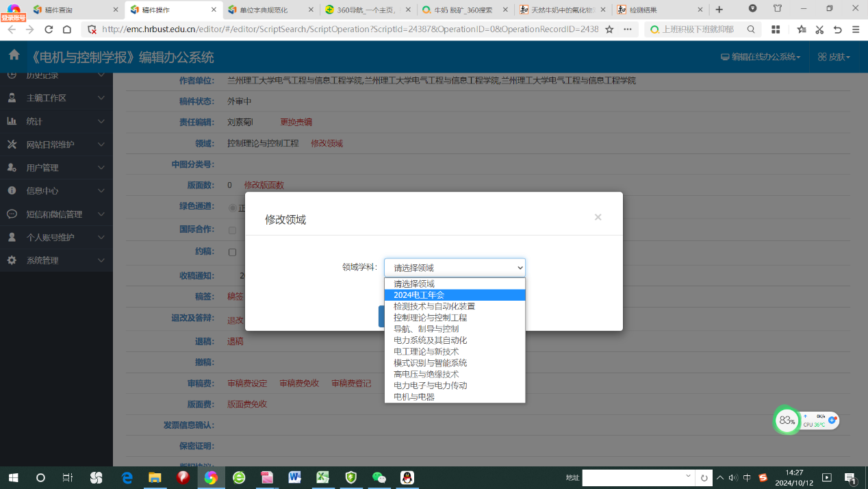This screenshot has width=868, height=489.
Task: Toggle the 约稿 checkbox
Action: click(x=232, y=252)
